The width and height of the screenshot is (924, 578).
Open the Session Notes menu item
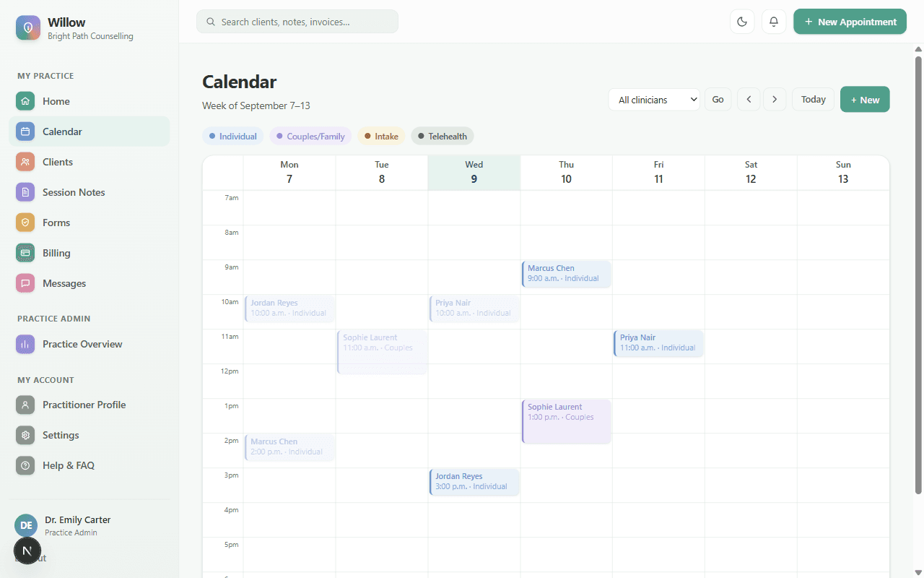pos(90,192)
